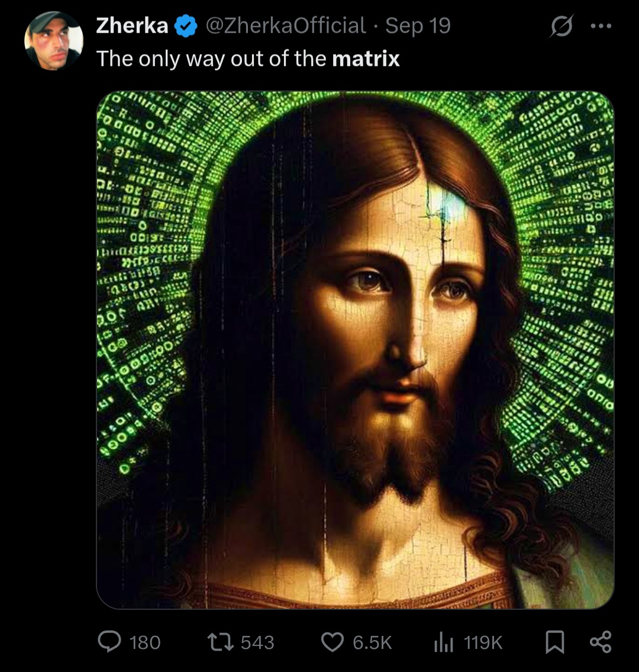
Task: Like the post with the heart icon
Action: [332, 642]
